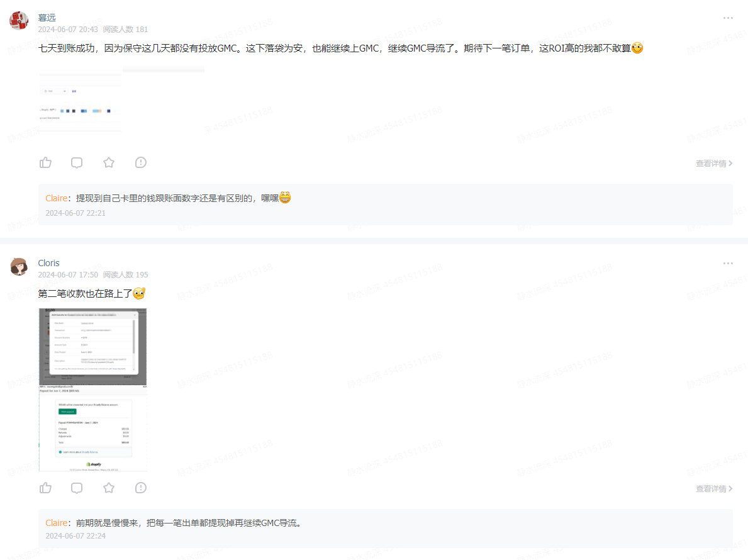Open the Cloris username link
Screen dimensions: 748x560
coord(48,263)
